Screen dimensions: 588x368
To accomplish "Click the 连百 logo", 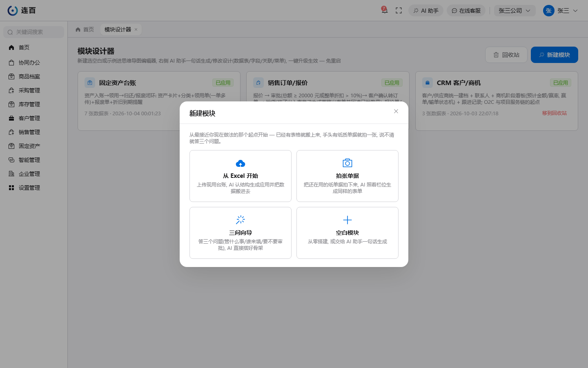I will pos(22,11).
